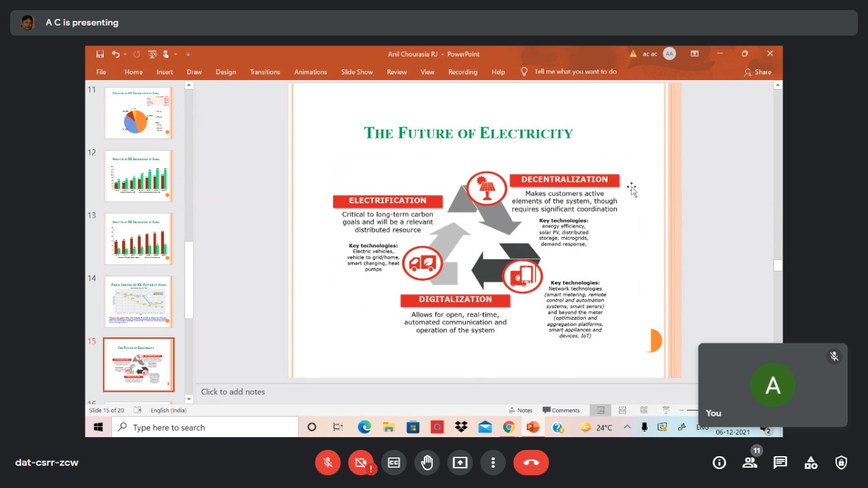Click the DECENTRALIZATION red label on slide
The image size is (868, 488).
coord(564,180)
